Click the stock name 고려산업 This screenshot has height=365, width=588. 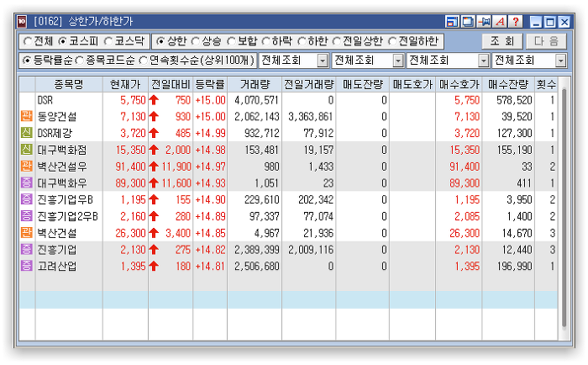pyautogui.click(x=57, y=267)
